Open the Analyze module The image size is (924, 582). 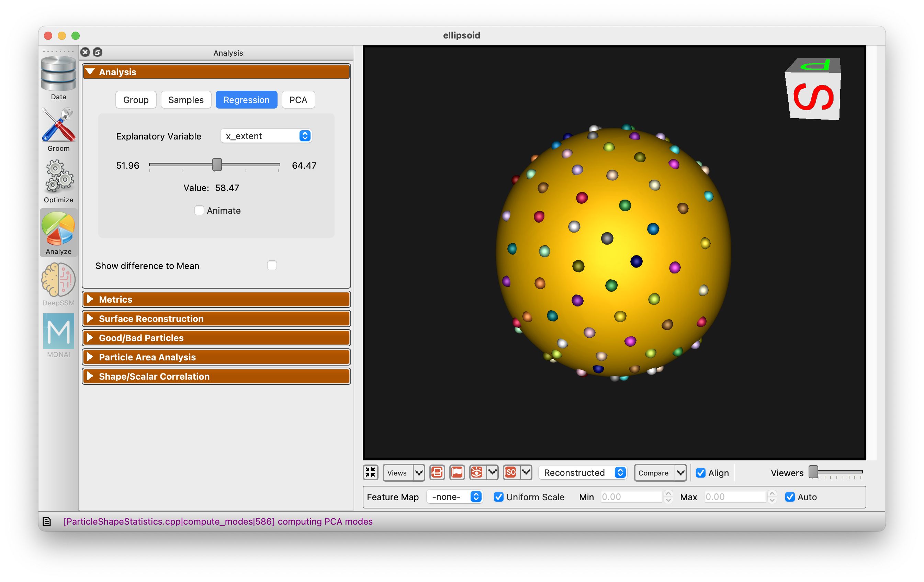click(x=58, y=233)
